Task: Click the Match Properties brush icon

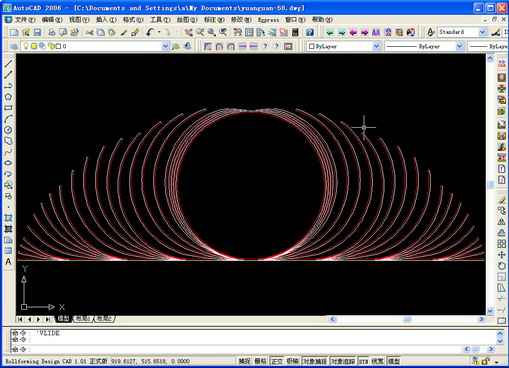Action: coord(124,32)
